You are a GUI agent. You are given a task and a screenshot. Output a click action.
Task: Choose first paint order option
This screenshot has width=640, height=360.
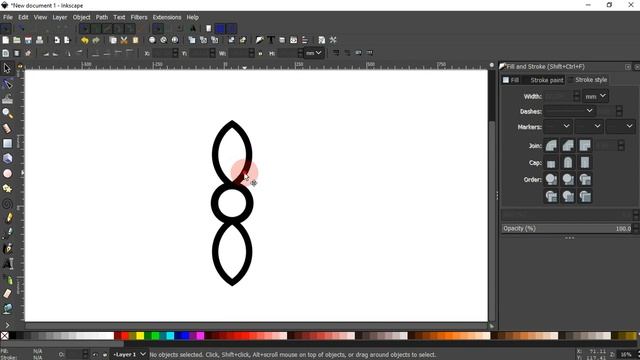pyautogui.click(x=551, y=180)
